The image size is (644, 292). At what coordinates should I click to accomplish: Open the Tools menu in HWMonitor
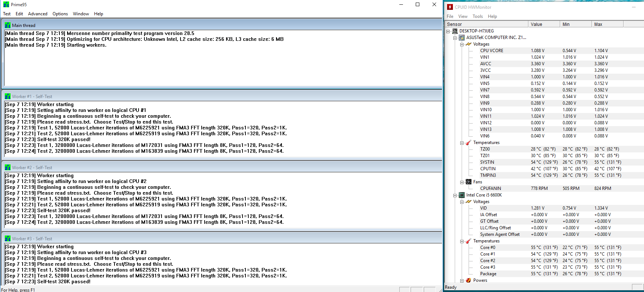pos(478,16)
